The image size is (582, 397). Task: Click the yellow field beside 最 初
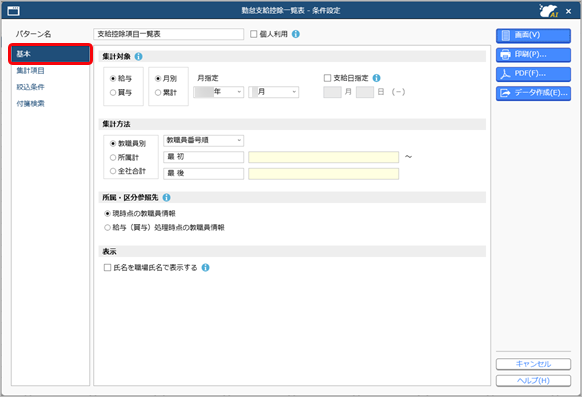tap(324, 157)
